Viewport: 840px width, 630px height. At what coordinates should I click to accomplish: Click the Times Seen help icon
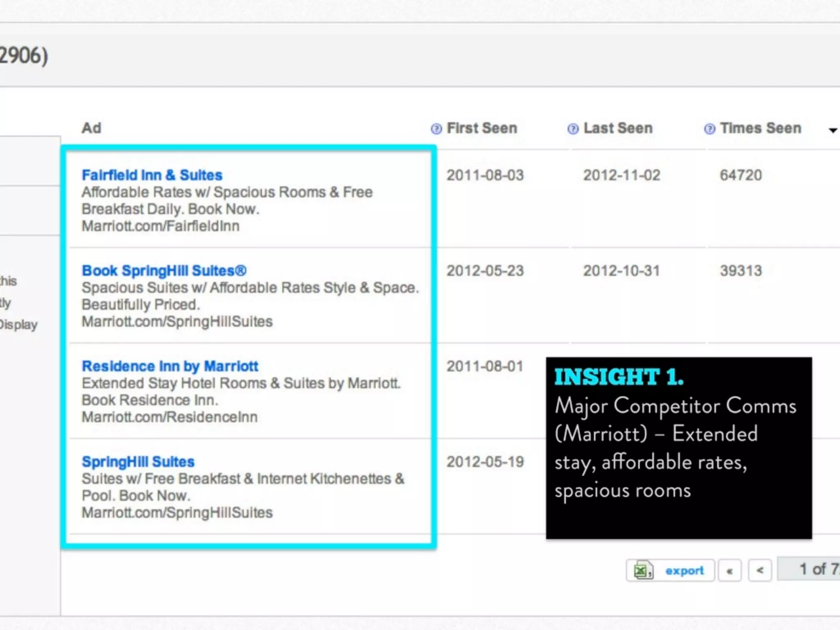click(709, 129)
